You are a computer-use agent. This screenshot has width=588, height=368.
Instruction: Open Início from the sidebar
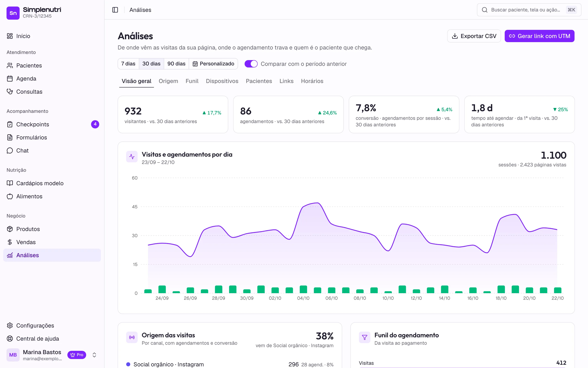pos(52,36)
